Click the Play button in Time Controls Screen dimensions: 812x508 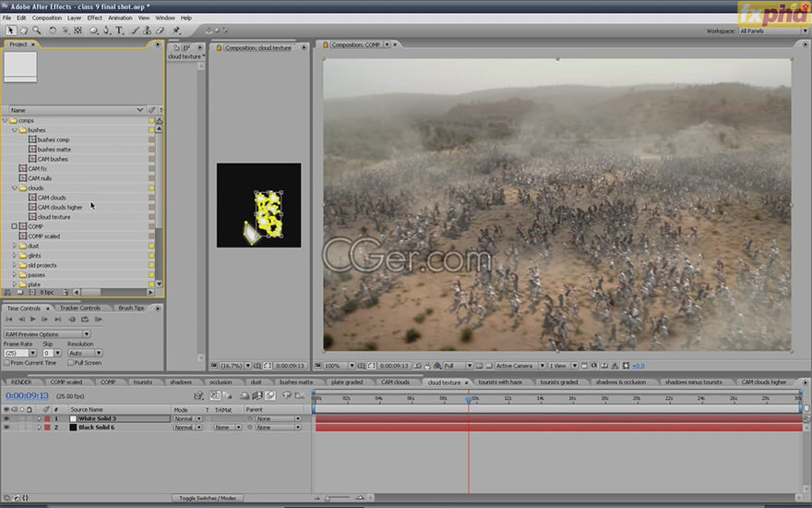pyautogui.click(x=33, y=320)
